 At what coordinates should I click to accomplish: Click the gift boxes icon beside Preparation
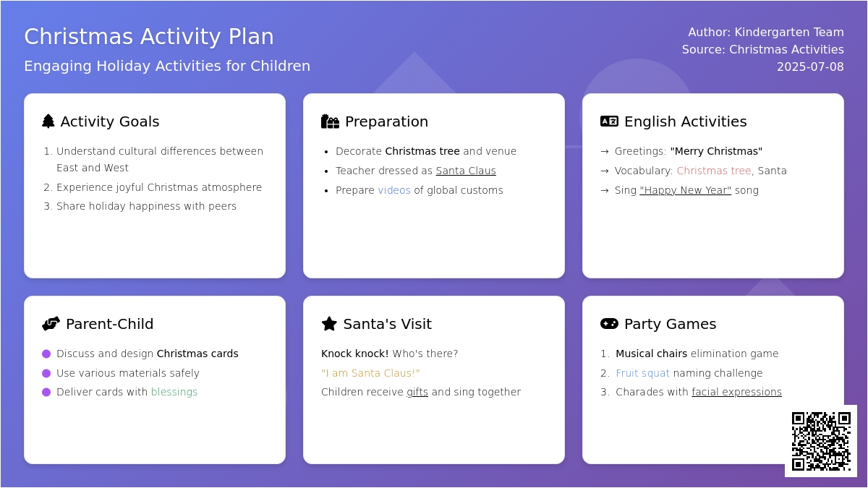330,121
